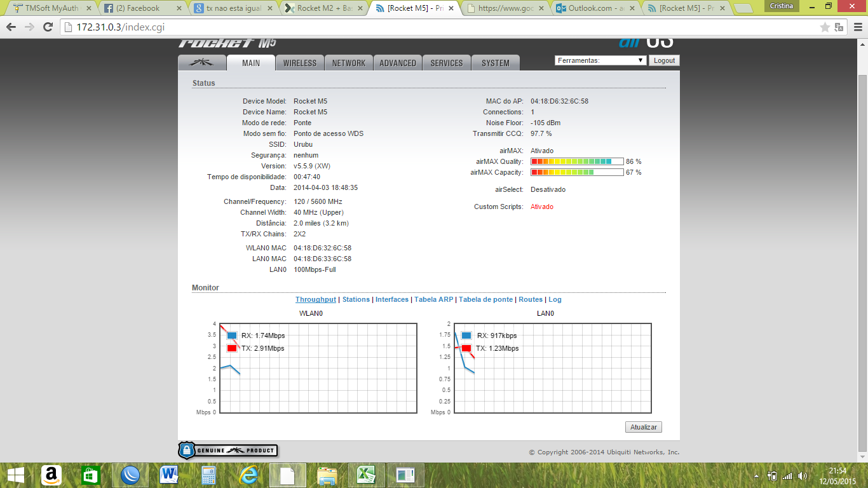This screenshot has width=868, height=488.
Task: Click the volume speaker tray icon
Action: coord(803,476)
